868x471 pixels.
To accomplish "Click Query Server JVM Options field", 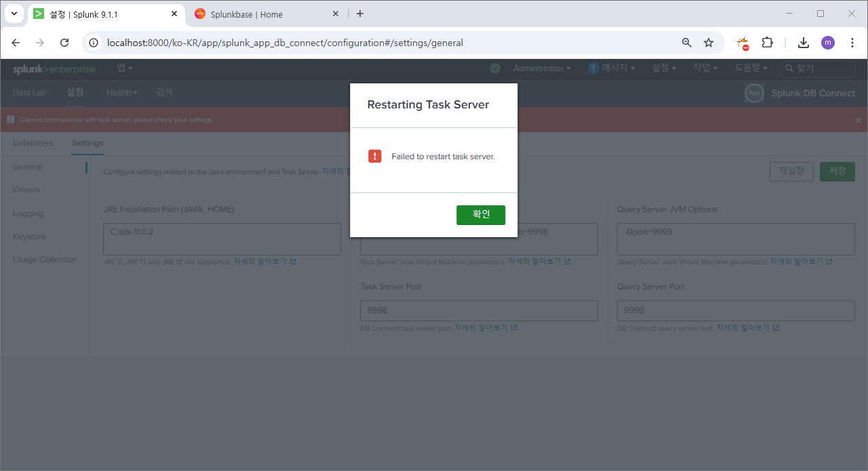I will [x=736, y=239].
